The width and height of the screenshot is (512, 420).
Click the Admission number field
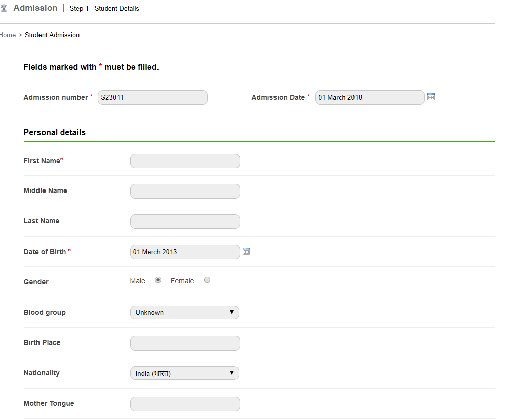point(152,98)
